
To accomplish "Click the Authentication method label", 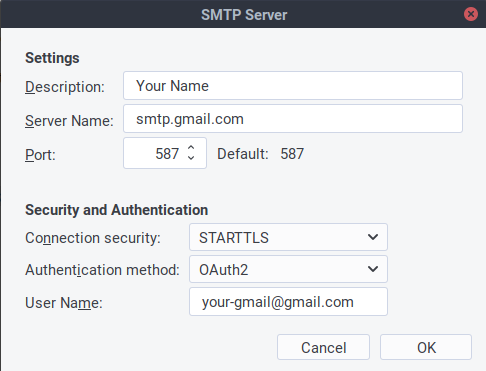I will tap(102, 270).
